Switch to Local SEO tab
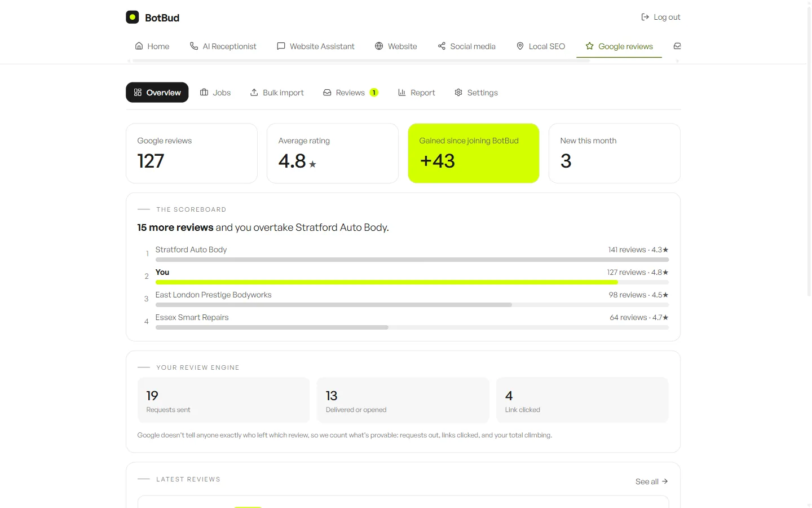 tap(541, 46)
